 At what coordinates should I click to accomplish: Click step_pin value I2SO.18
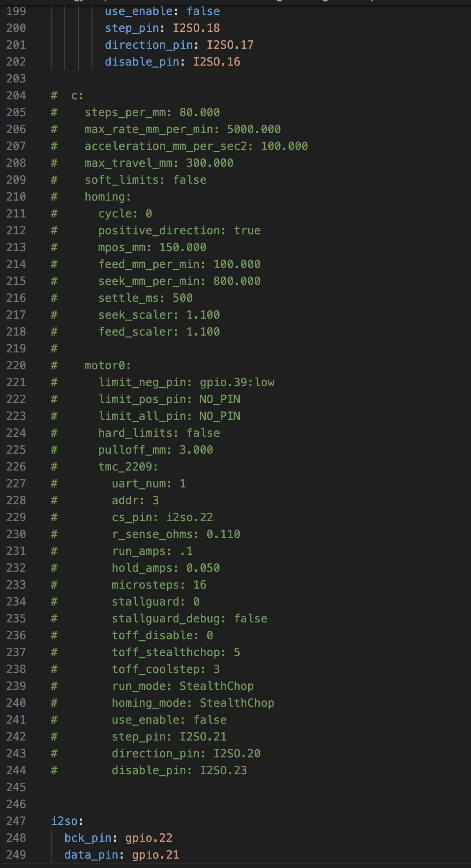pyautogui.click(x=196, y=28)
